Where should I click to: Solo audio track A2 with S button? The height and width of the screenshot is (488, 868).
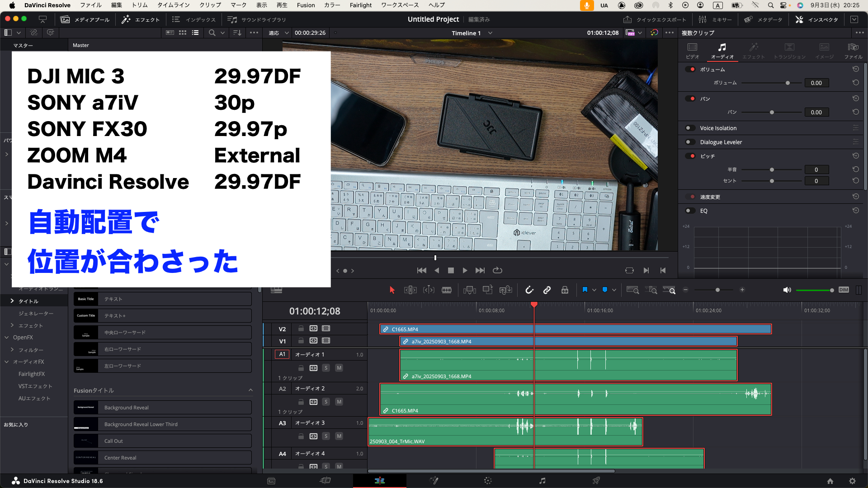[325, 402]
